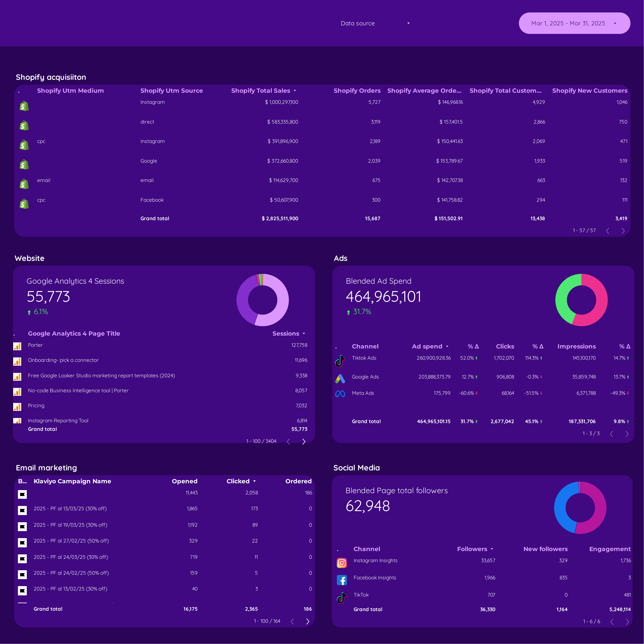Sort social table by Followers header
The width and height of the screenshot is (644, 644).
pyautogui.click(x=472, y=549)
